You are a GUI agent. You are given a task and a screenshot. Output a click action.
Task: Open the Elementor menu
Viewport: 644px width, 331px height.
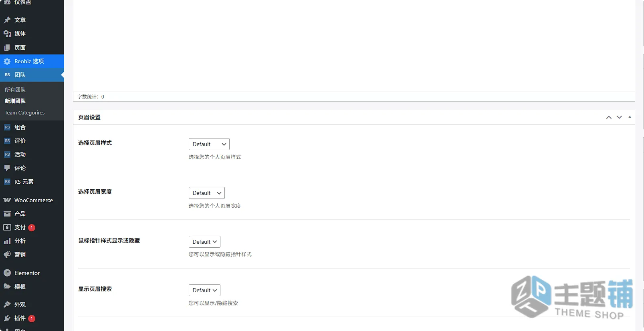tap(32, 273)
